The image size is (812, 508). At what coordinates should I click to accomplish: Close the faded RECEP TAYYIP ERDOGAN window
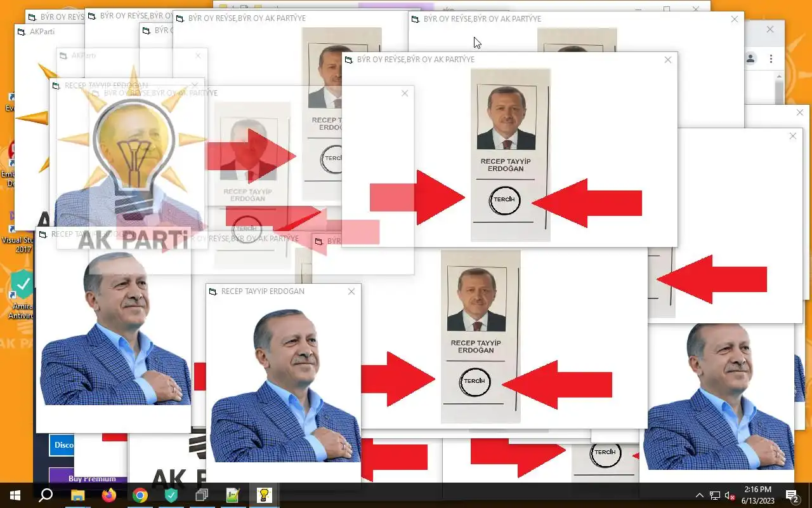coord(195,85)
